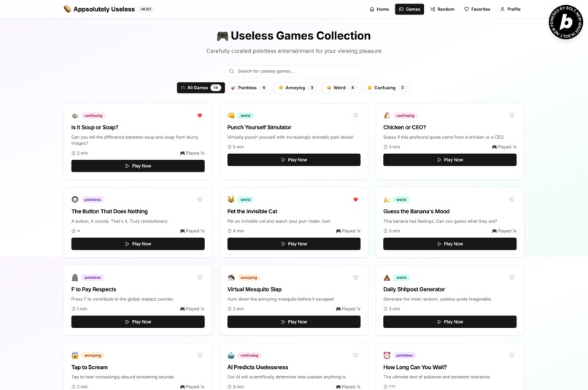The height and width of the screenshot is (390, 588).
Task: Favorite The Button That Does Nothing
Action: (x=199, y=199)
